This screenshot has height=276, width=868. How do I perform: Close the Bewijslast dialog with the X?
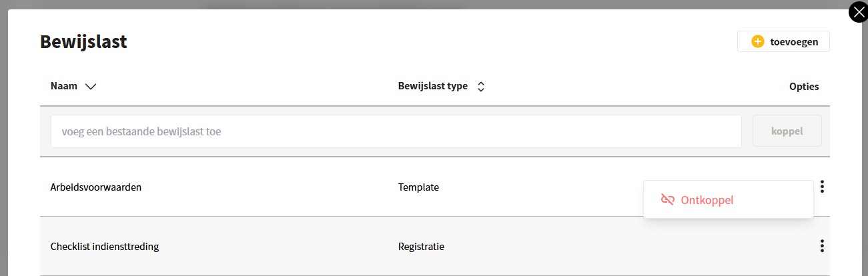(x=858, y=12)
